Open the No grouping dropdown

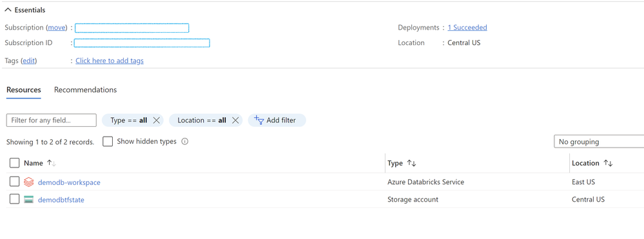[x=599, y=142]
